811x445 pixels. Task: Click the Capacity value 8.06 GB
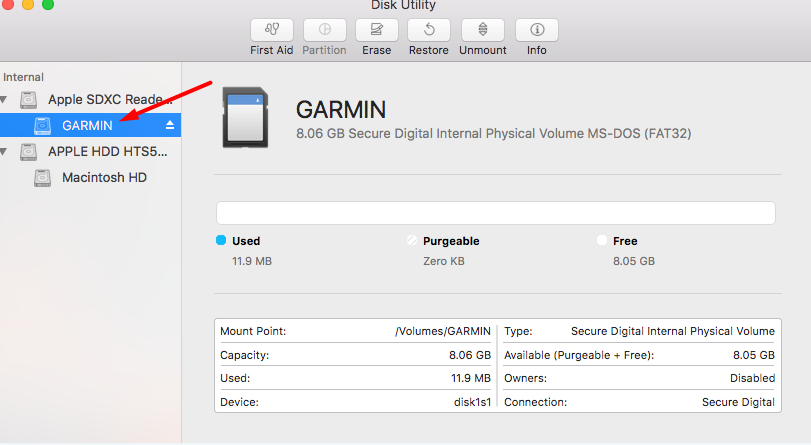[470, 355]
